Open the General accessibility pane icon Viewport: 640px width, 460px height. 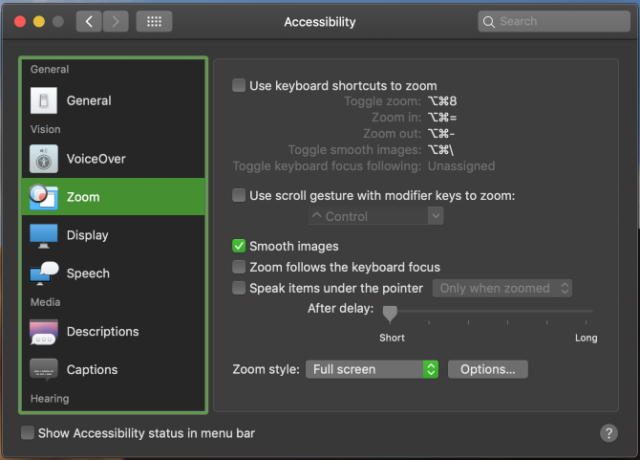coord(44,100)
